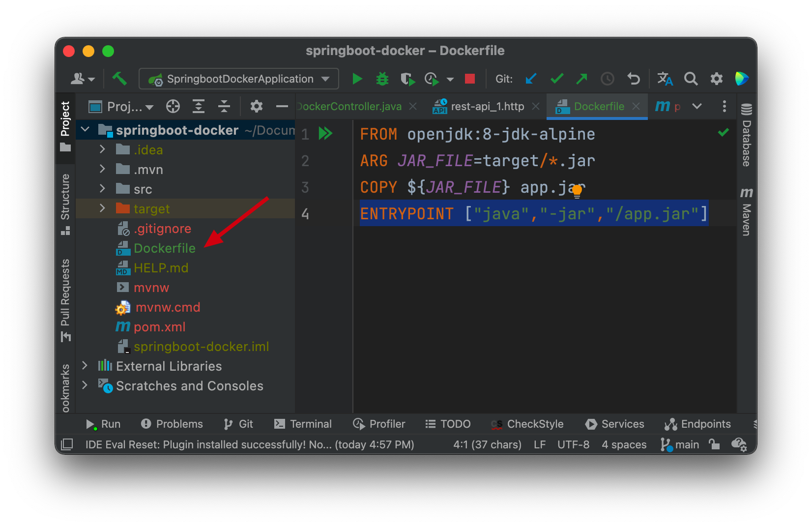Viewport: 812px width, 527px height.
Task: Start debugging with the bug icon
Action: pos(382,79)
